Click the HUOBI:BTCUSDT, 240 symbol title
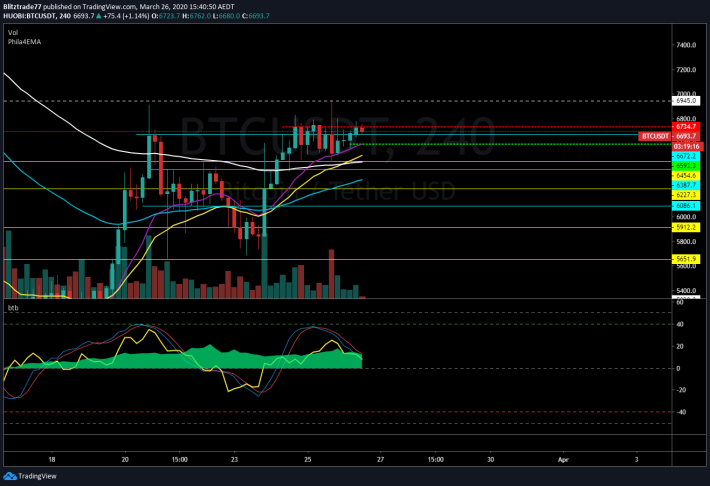This screenshot has height=486, width=710. [x=37, y=16]
